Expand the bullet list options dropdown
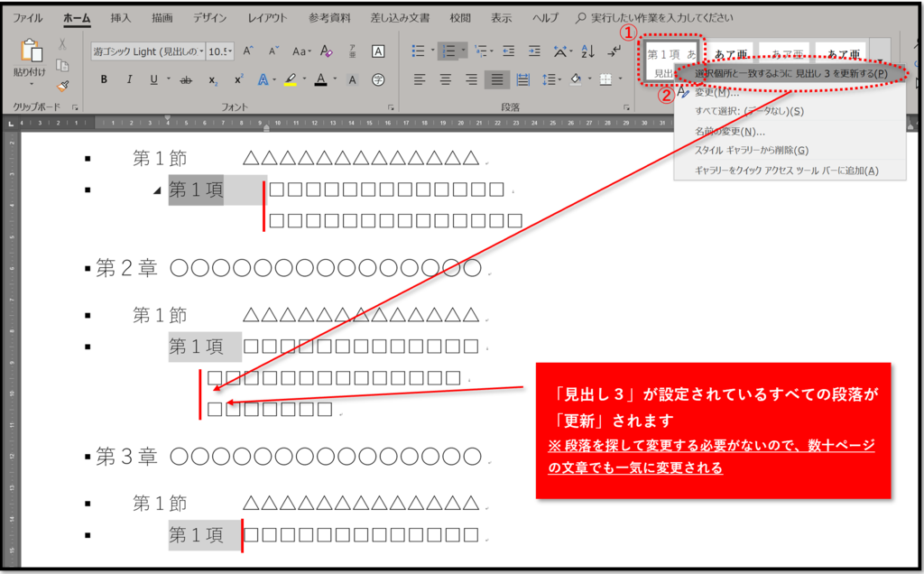Screen dimensions: 924x574 coord(432,51)
